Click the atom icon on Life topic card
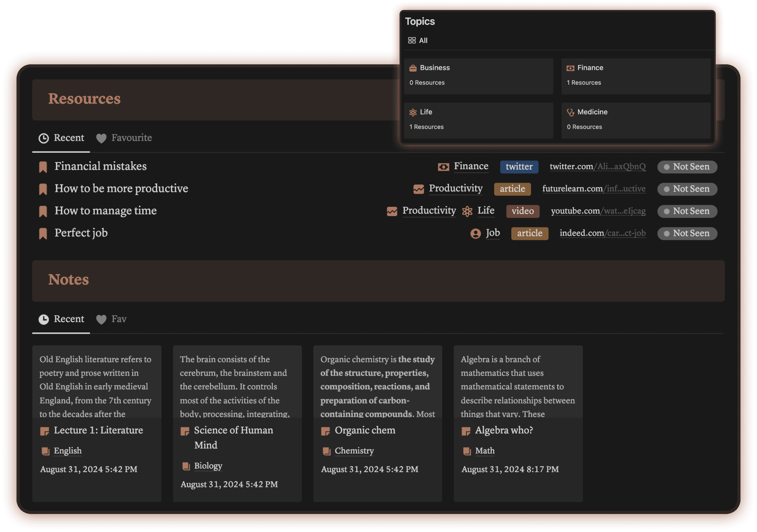The image size is (757, 532). pyautogui.click(x=413, y=113)
